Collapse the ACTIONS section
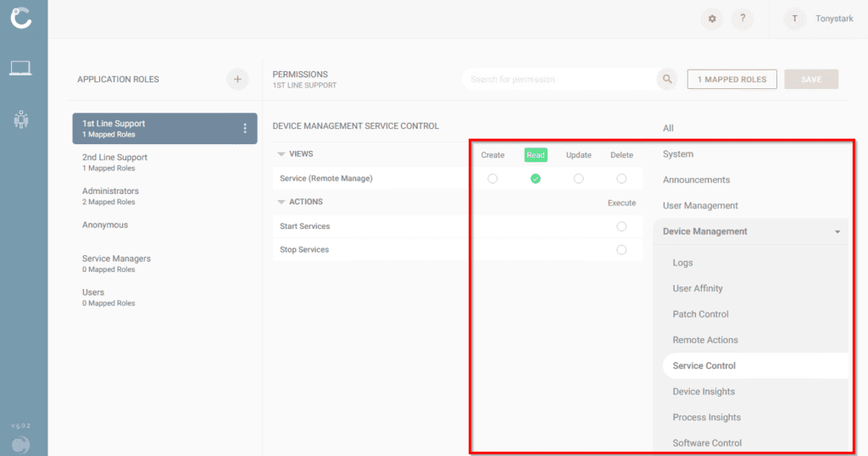The height and width of the screenshot is (456, 868). coord(281,202)
